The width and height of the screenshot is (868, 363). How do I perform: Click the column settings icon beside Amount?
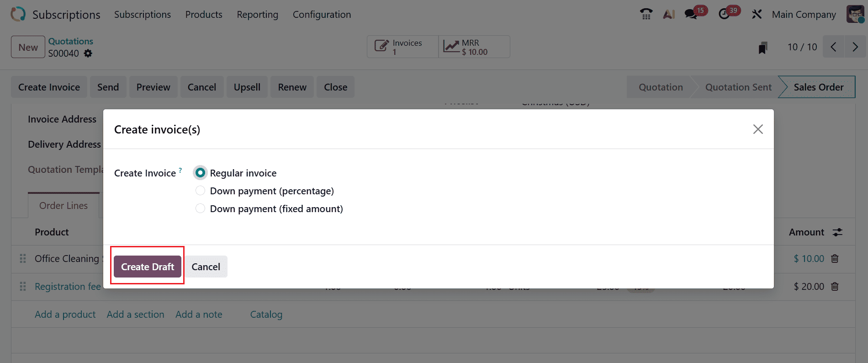click(x=837, y=232)
